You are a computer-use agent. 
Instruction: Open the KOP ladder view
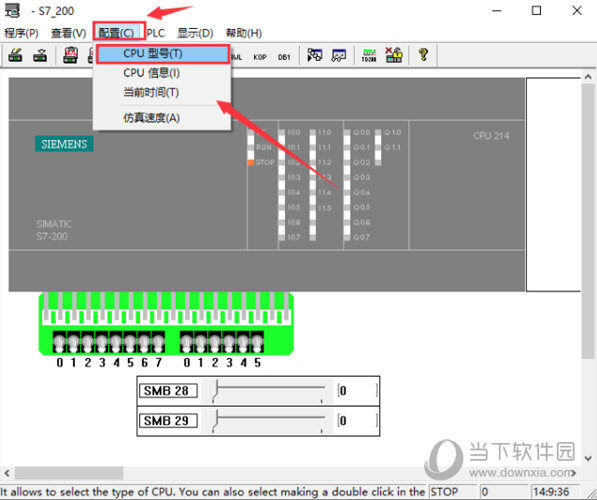260,57
